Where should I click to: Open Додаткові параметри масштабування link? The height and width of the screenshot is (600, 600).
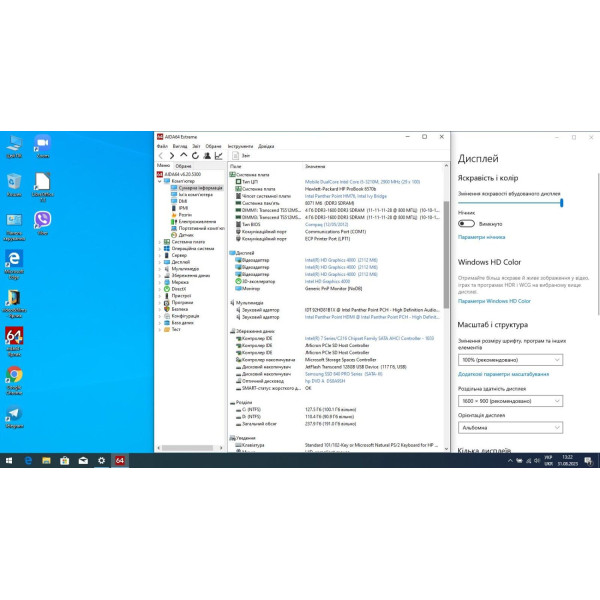[503, 374]
